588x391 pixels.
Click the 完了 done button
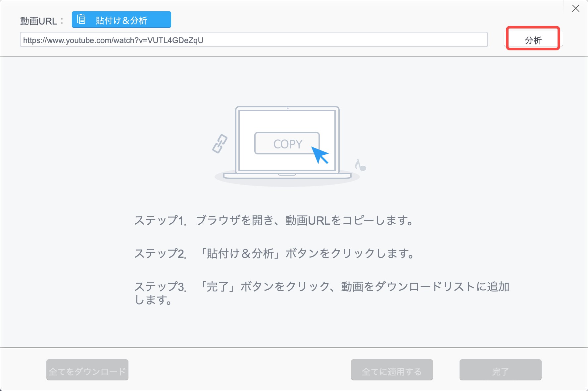pyautogui.click(x=501, y=370)
